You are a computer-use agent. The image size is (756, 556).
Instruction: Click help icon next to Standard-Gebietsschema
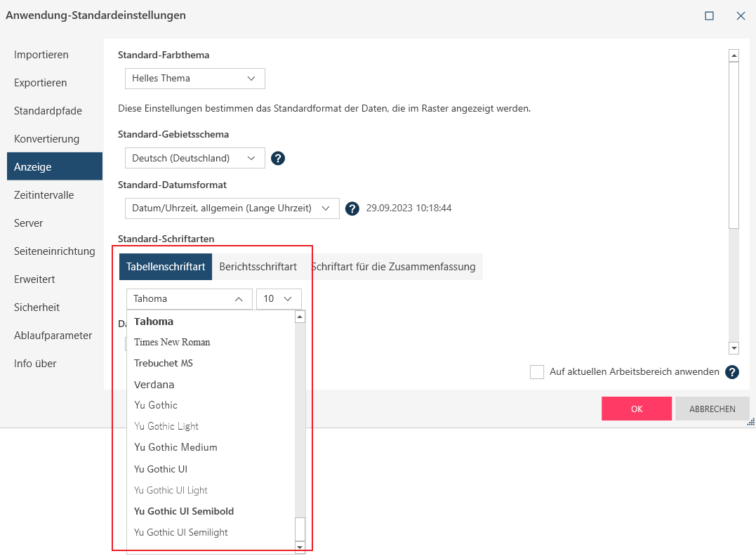pyautogui.click(x=278, y=159)
